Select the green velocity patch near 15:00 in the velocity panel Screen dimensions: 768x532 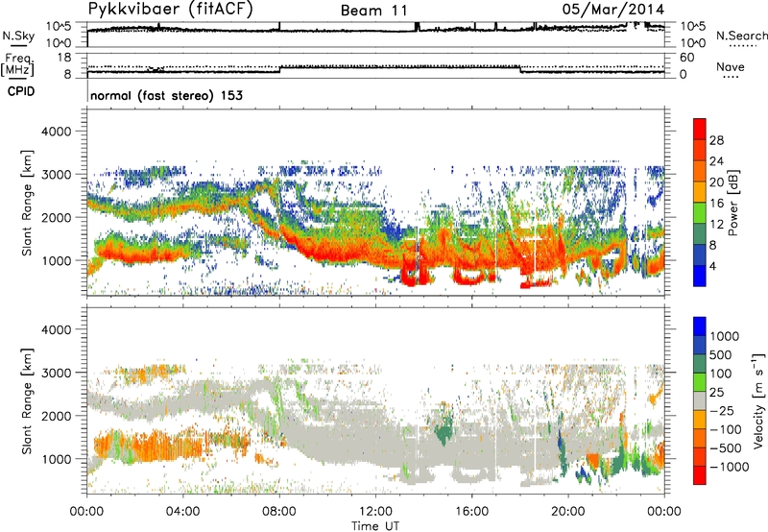pos(444,427)
